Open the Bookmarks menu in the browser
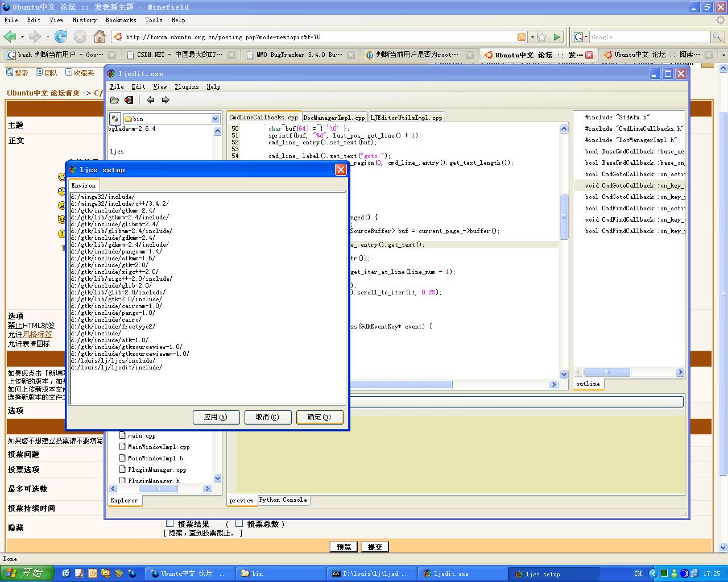728x582 pixels. (x=121, y=20)
